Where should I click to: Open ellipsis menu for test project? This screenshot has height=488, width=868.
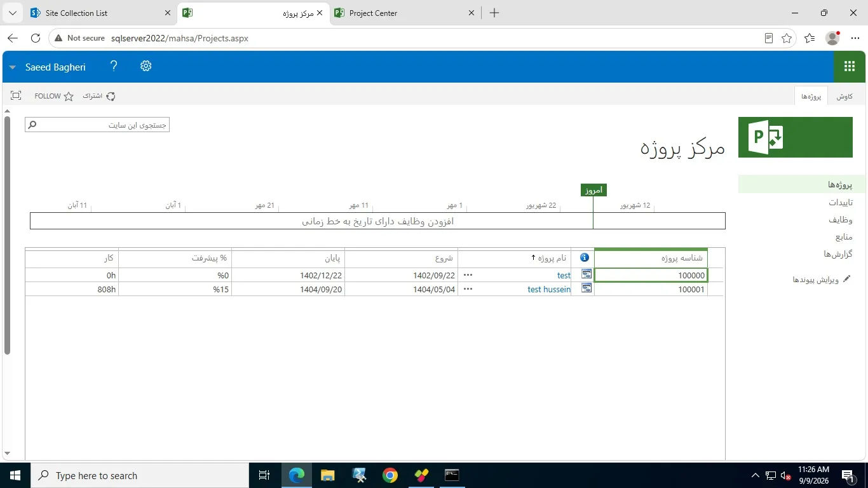pos(468,275)
